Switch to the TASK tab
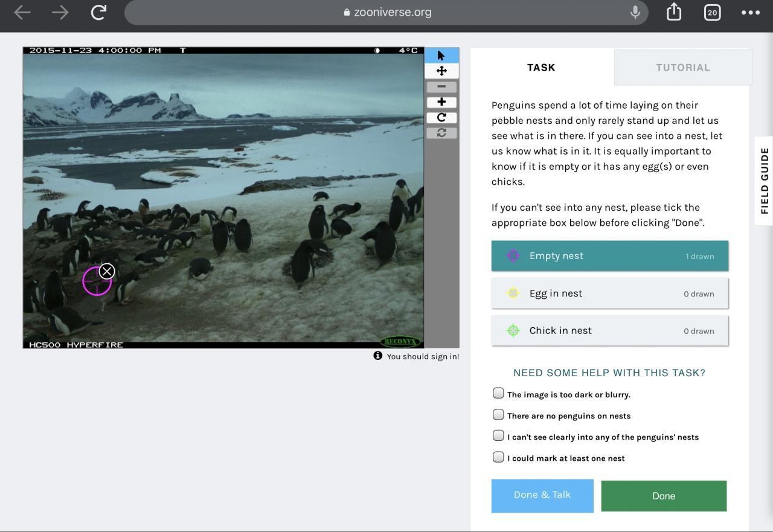Image resolution: width=773 pixels, height=532 pixels. 541,68
